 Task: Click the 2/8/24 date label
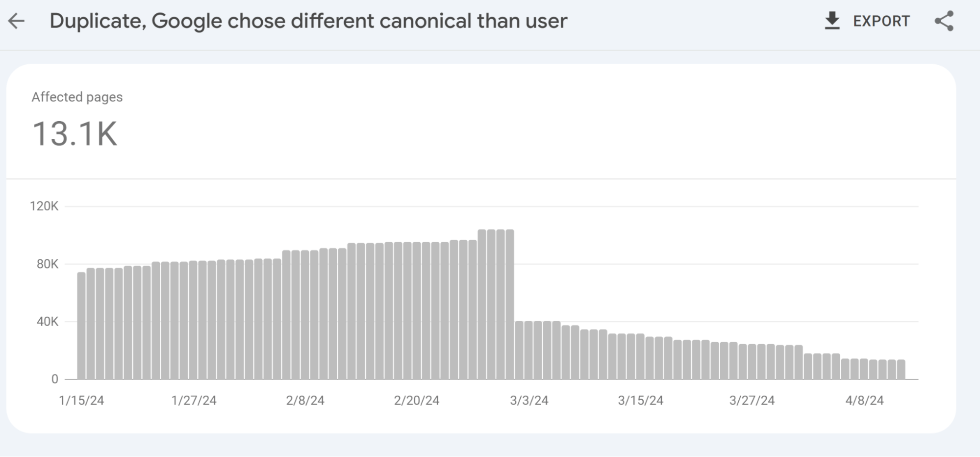[x=307, y=400]
